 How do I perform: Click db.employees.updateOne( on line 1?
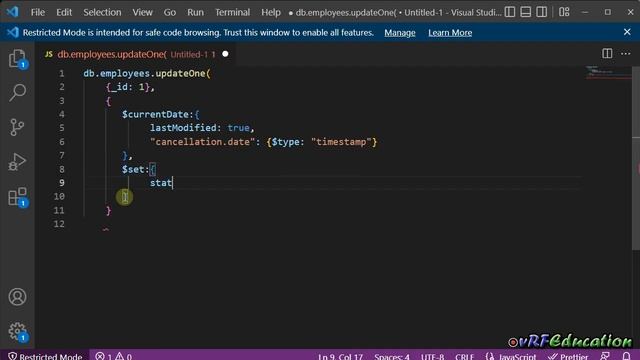[x=147, y=73]
